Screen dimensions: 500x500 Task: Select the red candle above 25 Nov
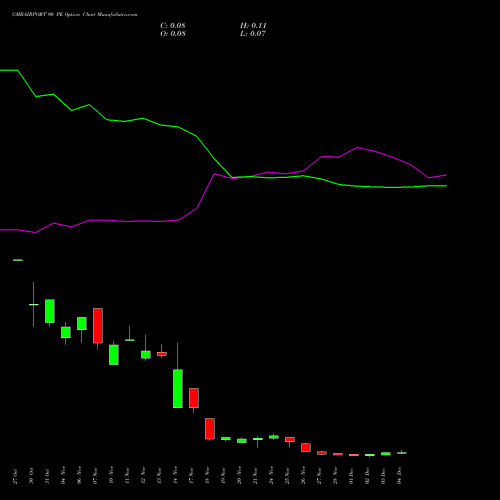point(290,440)
